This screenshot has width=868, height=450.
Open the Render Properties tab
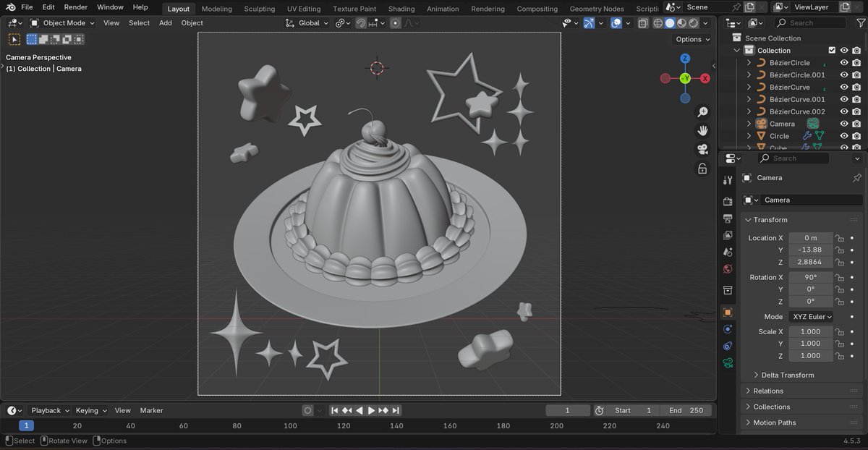coord(728,200)
